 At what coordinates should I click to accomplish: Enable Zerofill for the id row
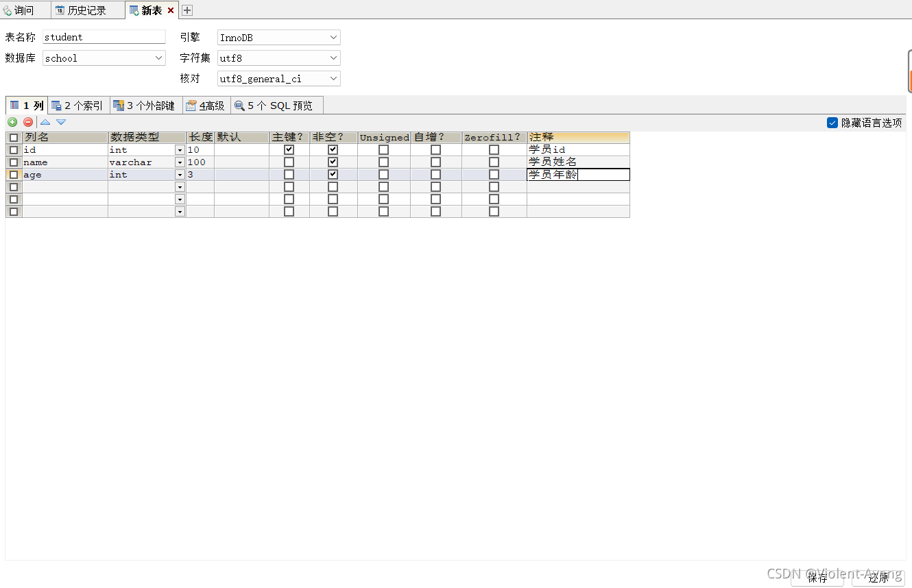coord(494,149)
